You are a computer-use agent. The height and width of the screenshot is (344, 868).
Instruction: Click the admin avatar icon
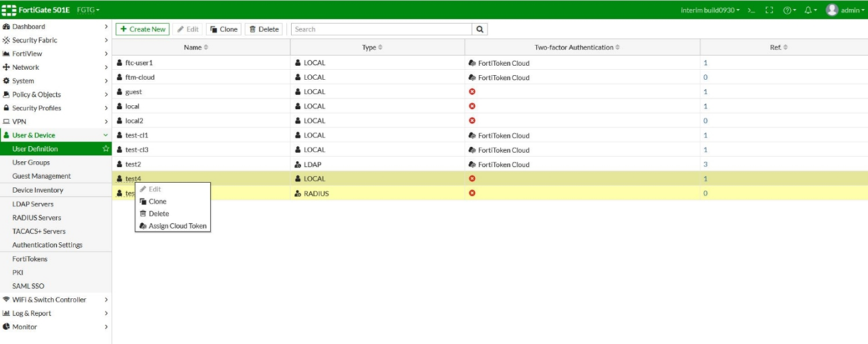(x=832, y=9)
